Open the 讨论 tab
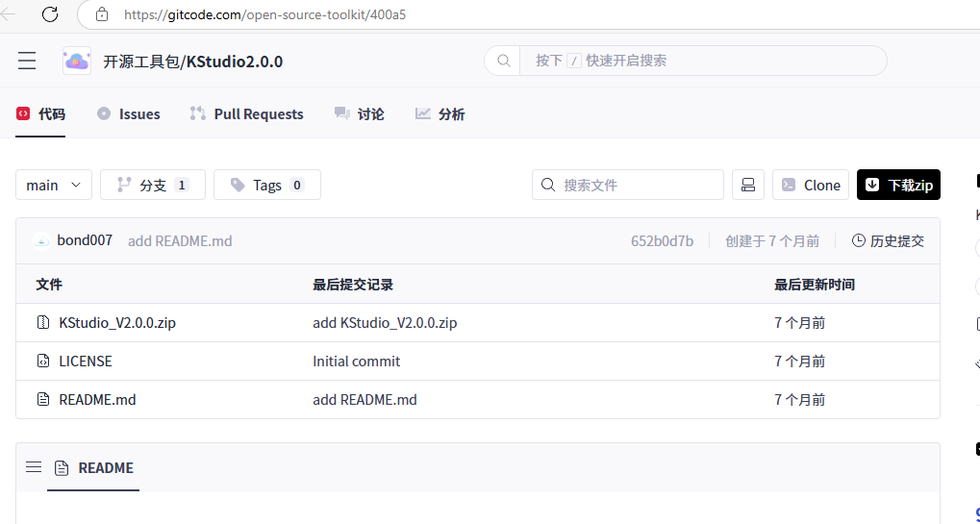The width and height of the screenshot is (980, 524). (360, 113)
